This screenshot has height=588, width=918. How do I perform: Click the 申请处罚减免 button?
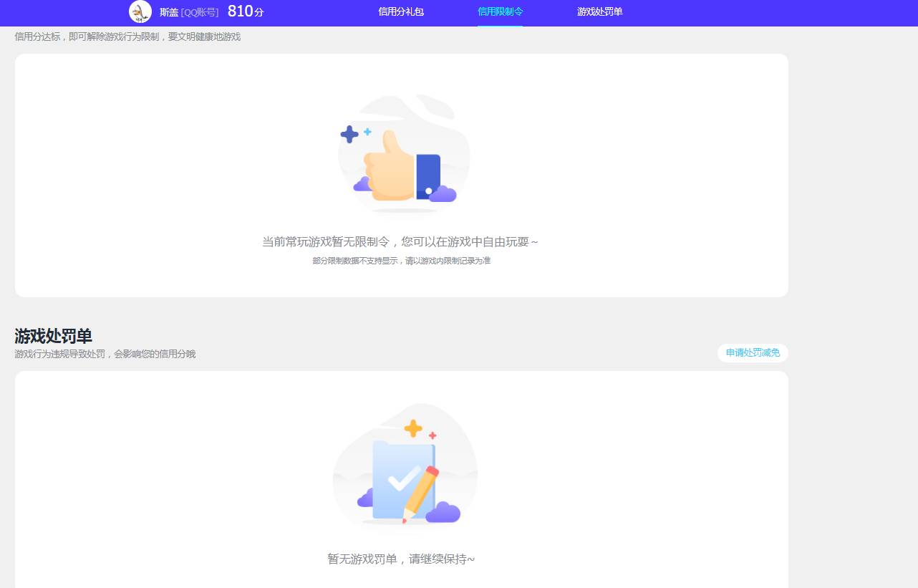click(x=752, y=353)
